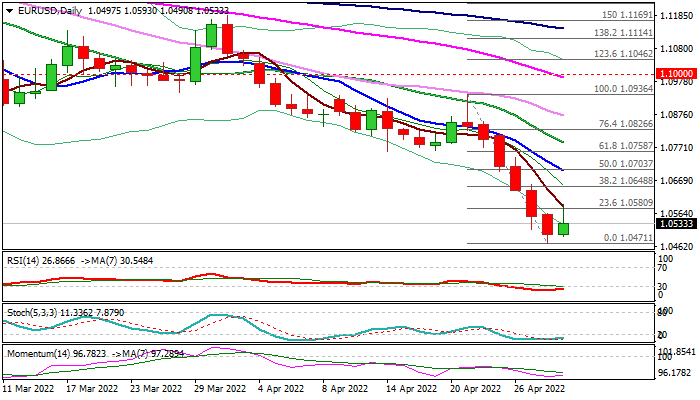Screen dimensions: 700x400
Task: Click the 11 Mar 2022 date label
Action: pyautogui.click(x=31, y=386)
